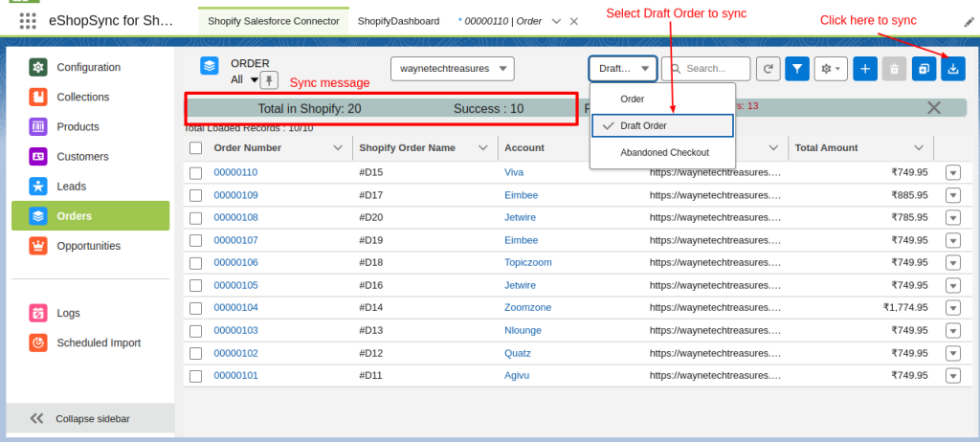The height and width of the screenshot is (442, 980).
Task: Open row actions for order 00000104
Action: [x=953, y=308]
